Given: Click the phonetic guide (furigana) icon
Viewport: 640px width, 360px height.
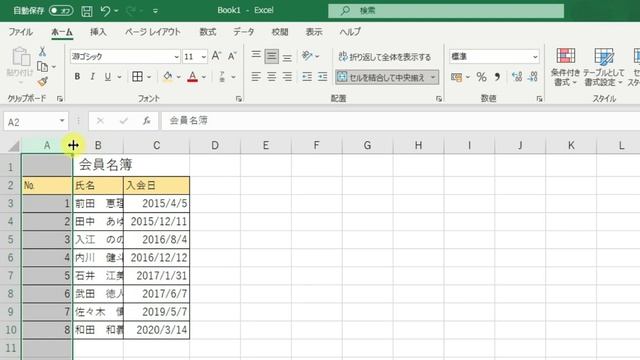Looking at the screenshot, I should tap(222, 77).
